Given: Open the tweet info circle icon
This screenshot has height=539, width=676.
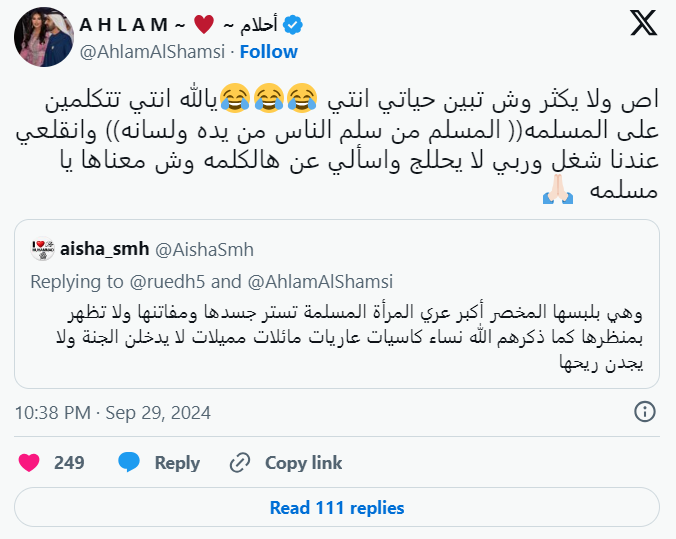Looking at the screenshot, I should pos(645,411).
